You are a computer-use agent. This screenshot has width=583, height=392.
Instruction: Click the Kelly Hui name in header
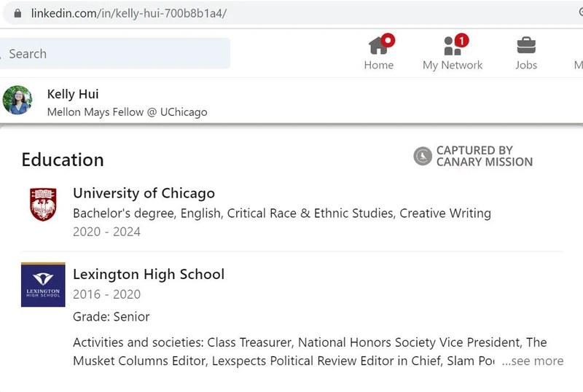pyautogui.click(x=73, y=94)
